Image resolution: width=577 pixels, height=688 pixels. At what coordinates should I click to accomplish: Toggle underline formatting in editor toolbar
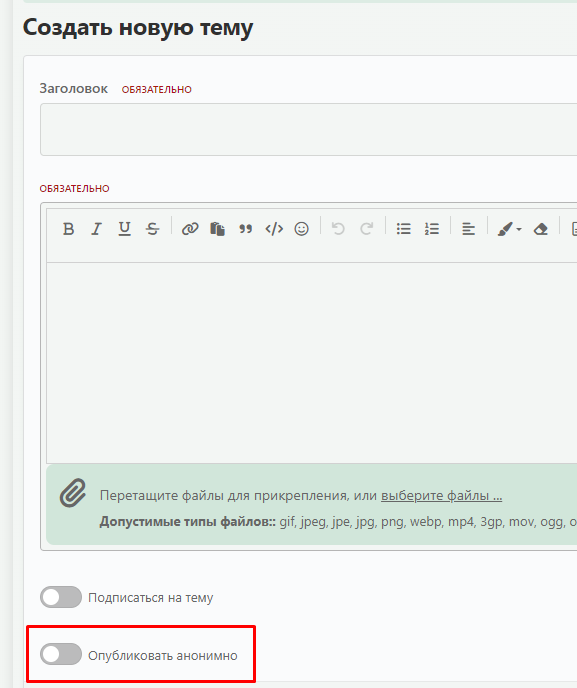click(125, 229)
